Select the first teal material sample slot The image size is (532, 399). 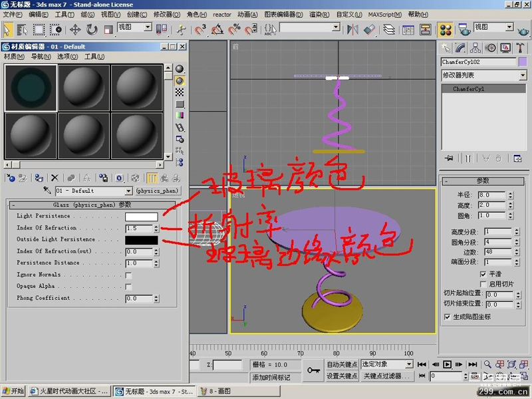[x=31, y=88]
